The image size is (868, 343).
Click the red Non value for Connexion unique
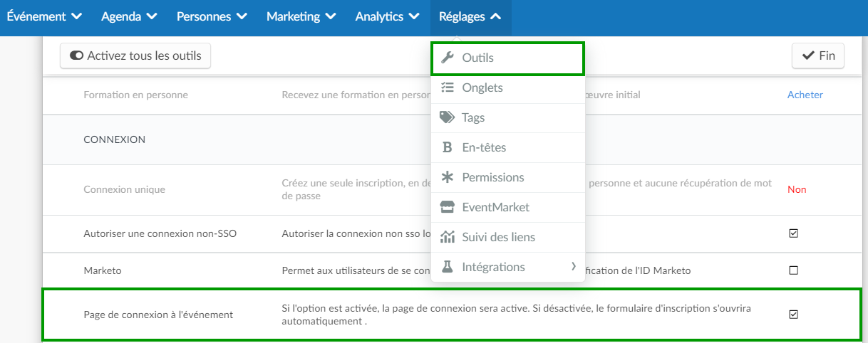tap(797, 190)
